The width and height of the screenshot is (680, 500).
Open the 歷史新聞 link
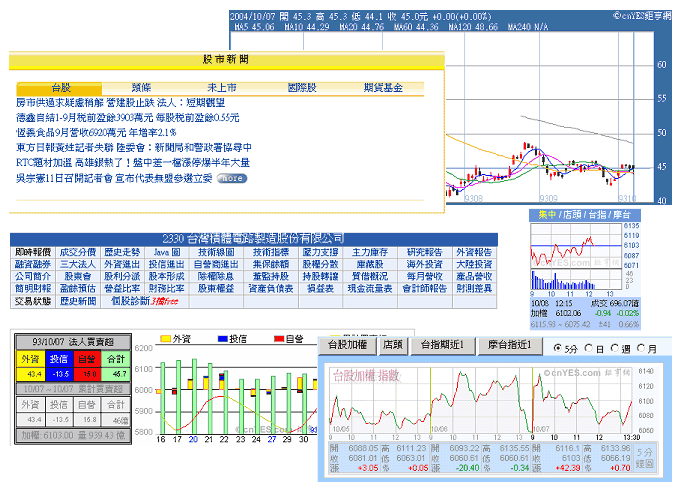(x=78, y=301)
